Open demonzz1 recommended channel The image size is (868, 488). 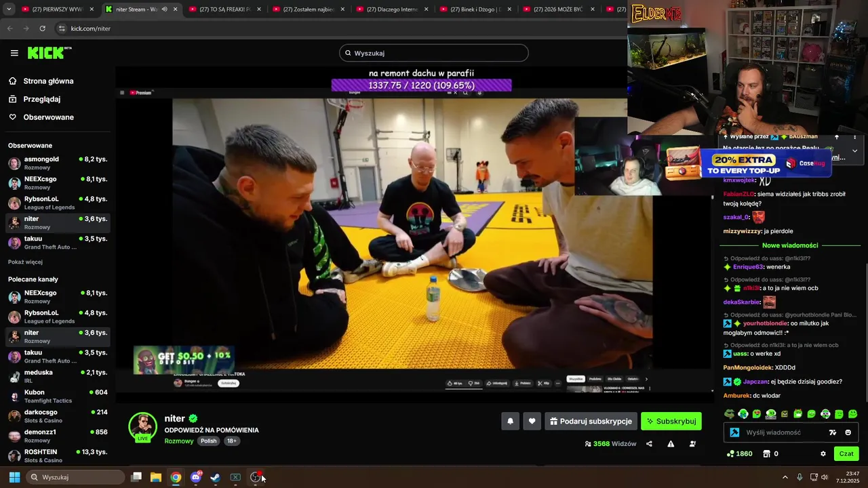point(58,436)
